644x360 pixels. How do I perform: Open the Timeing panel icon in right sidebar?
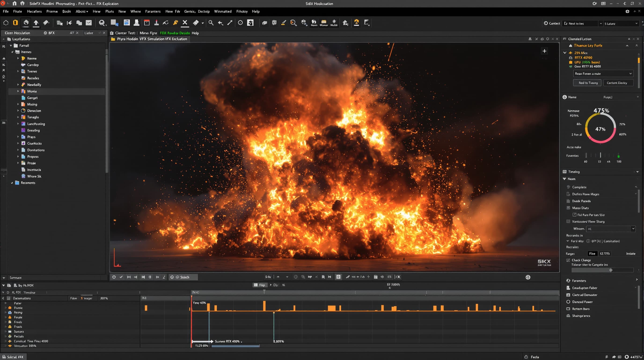point(564,172)
